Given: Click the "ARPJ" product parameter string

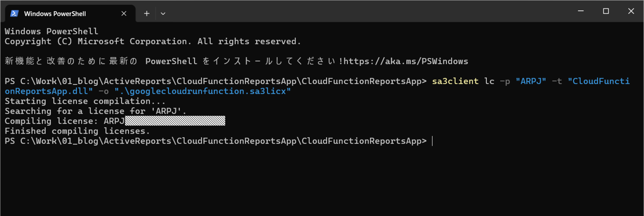Looking at the screenshot, I should coord(531,81).
